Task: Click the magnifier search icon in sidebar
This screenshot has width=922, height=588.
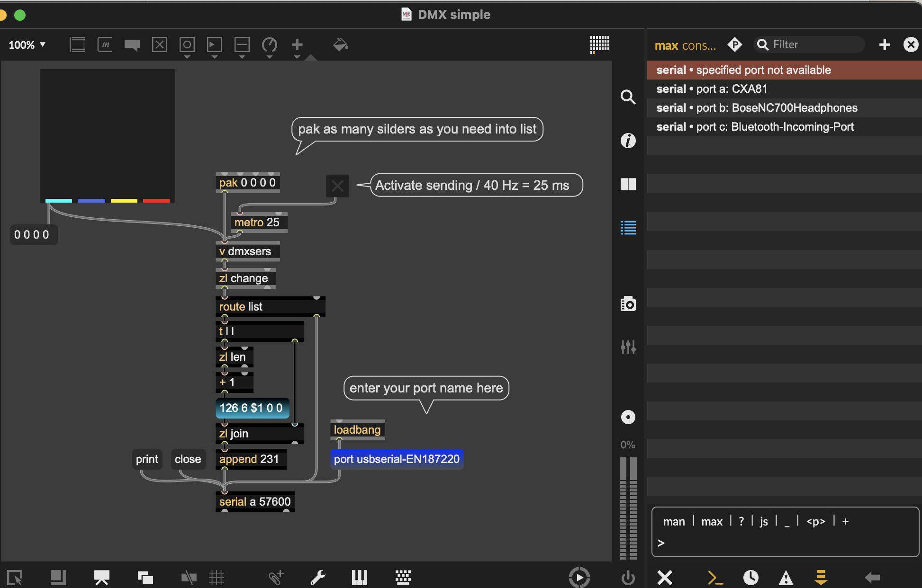Action: pyautogui.click(x=628, y=97)
